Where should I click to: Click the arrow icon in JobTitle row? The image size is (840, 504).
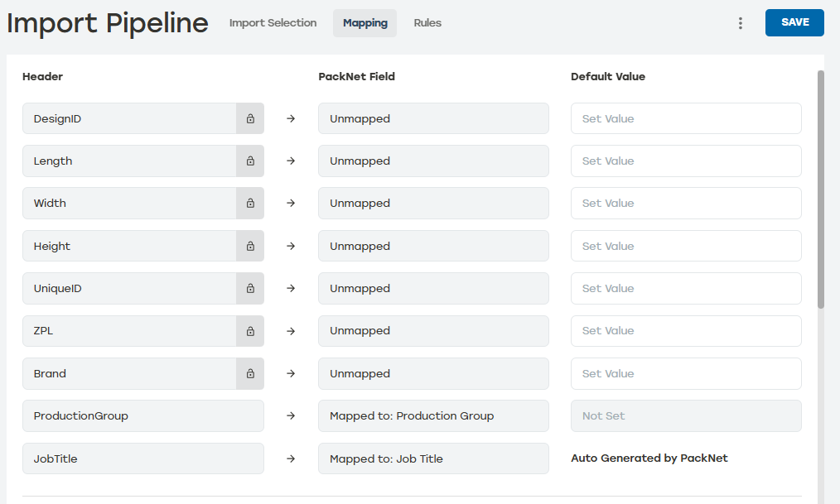pos(291,458)
